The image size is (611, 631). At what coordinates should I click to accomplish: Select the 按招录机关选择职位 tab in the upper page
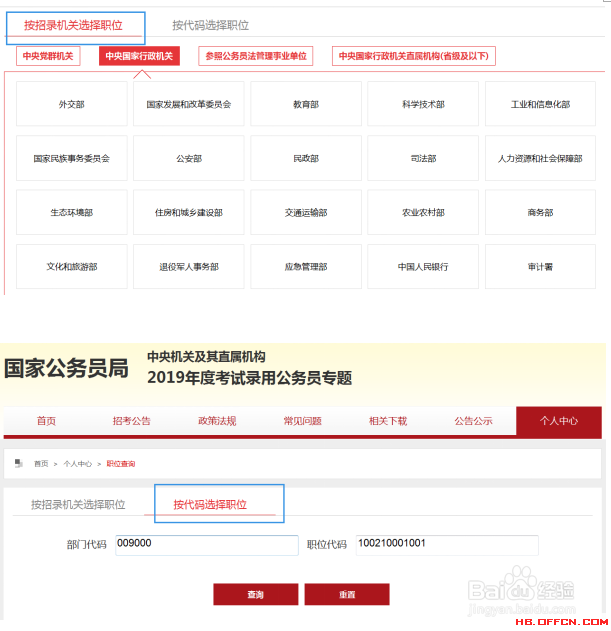coord(73,25)
